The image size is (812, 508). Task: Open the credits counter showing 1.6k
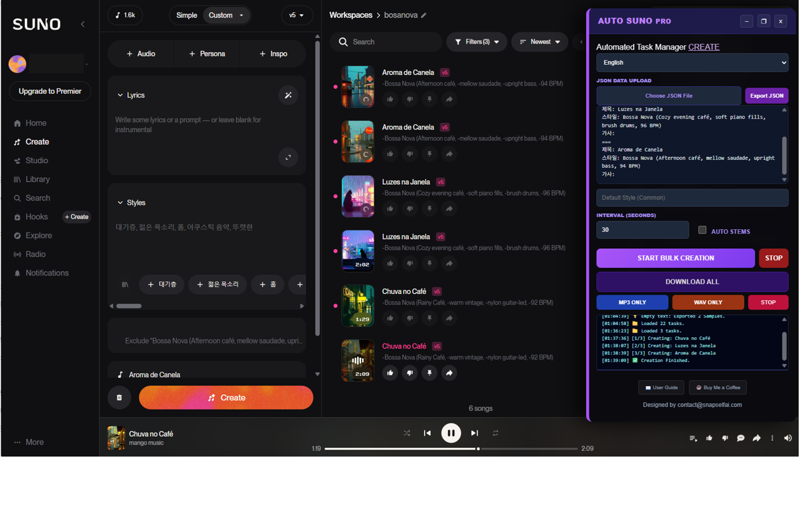coord(125,15)
